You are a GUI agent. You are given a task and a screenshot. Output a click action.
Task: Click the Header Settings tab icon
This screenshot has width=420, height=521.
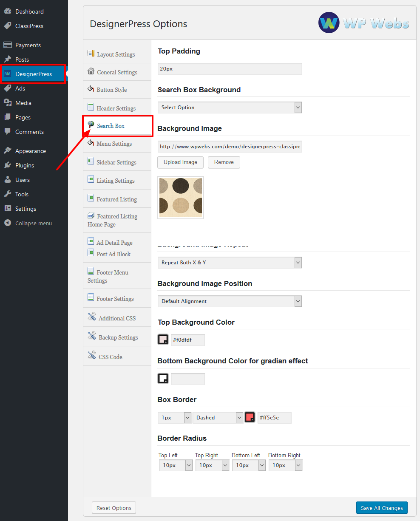click(x=91, y=107)
